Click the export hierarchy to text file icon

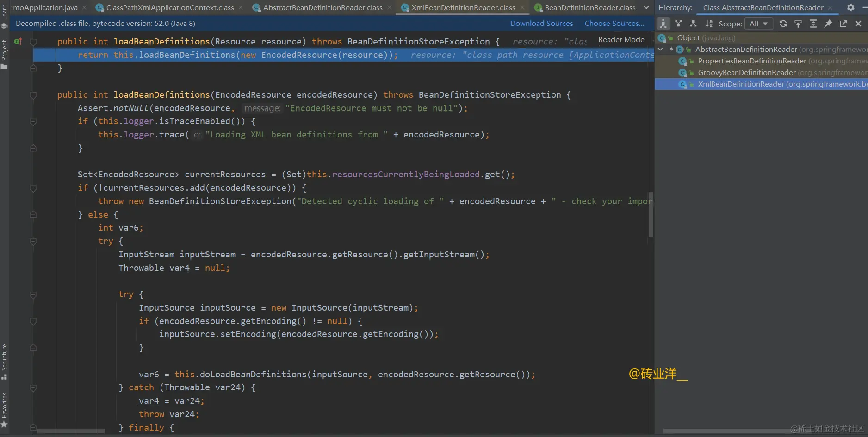[x=843, y=24]
